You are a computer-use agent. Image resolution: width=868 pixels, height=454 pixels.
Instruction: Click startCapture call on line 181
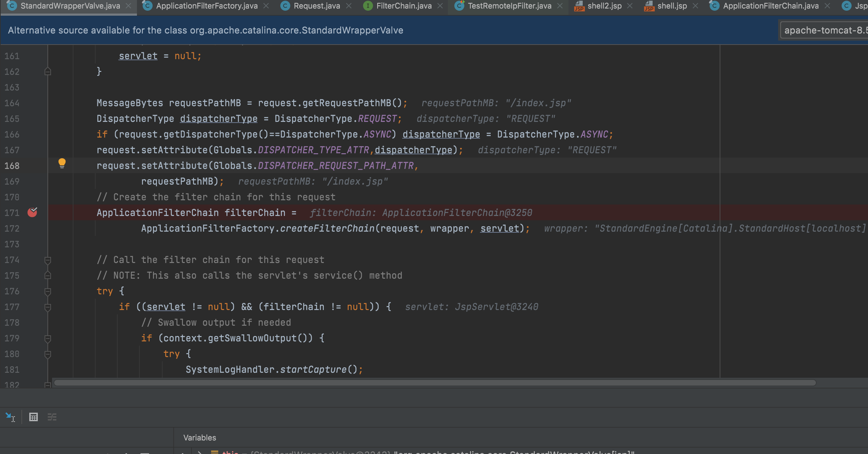(313, 370)
